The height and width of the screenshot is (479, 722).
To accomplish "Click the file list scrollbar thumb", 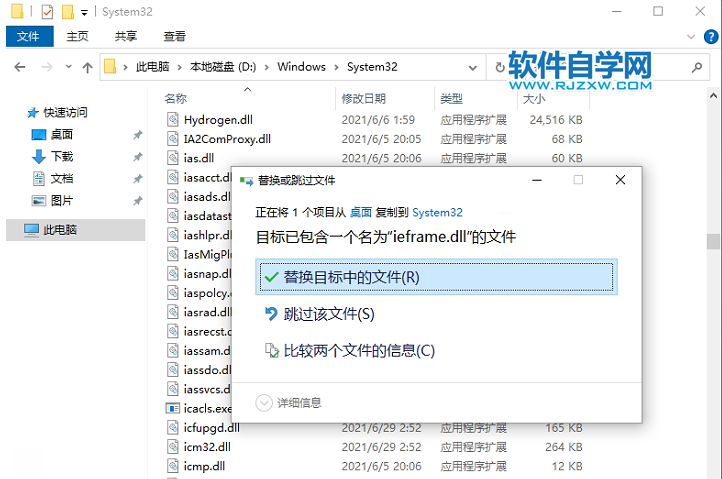I will 713,241.
